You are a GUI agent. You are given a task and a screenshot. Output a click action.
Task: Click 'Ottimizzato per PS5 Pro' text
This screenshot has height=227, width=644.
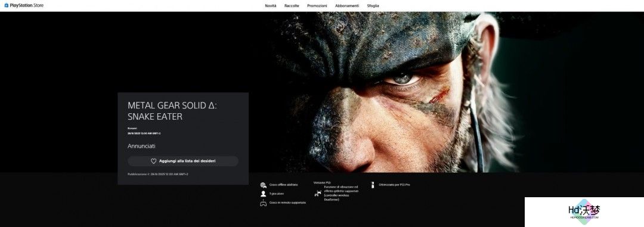[x=394, y=185]
